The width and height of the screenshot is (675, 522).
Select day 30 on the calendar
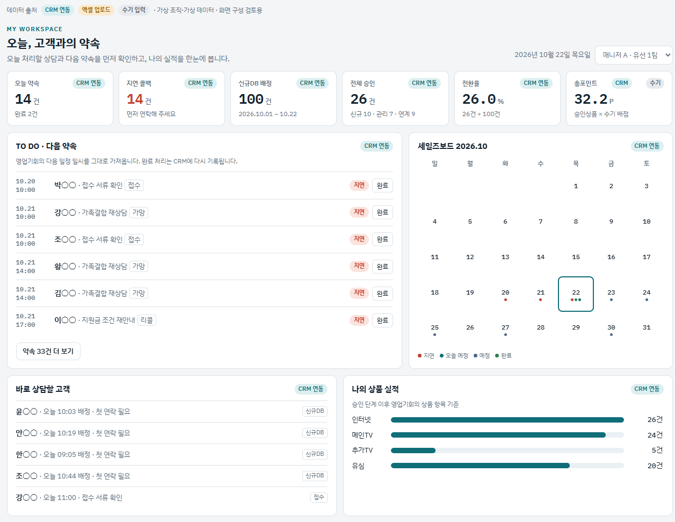611,329
